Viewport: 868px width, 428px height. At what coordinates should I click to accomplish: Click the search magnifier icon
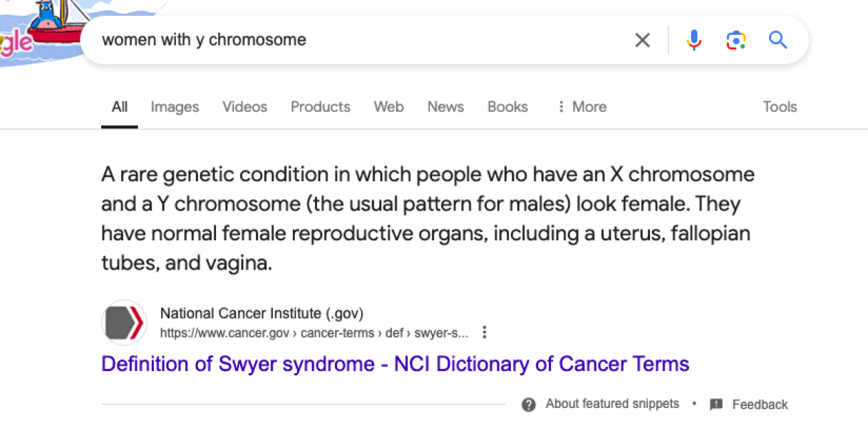click(777, 40)
